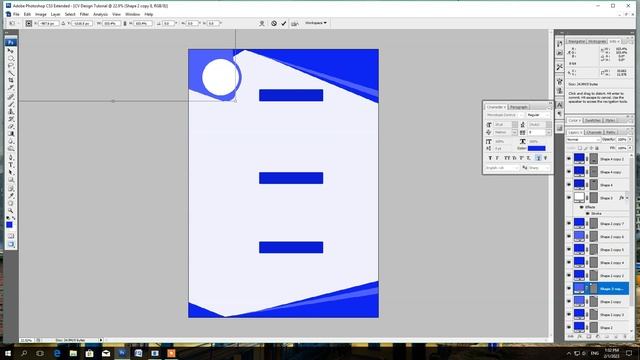Screen dimensions: 640x360
Task: Switch to warp mode in options bar
Action: click(x=262, y=23)
